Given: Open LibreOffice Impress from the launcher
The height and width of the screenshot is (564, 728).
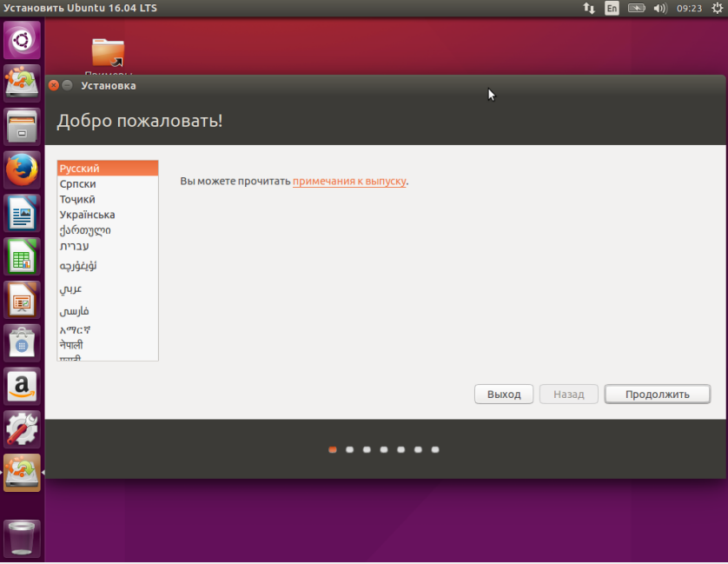Looking at the screenshot, I should [22, 300].
